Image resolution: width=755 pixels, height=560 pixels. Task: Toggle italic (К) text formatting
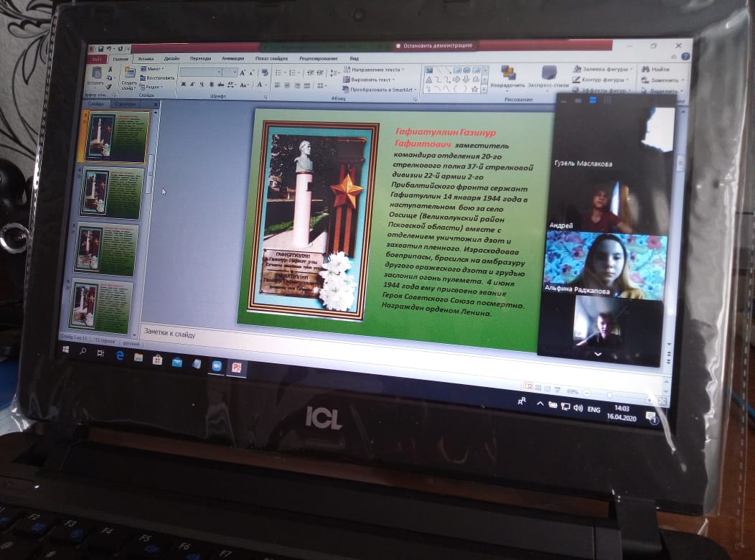point(193,84)
